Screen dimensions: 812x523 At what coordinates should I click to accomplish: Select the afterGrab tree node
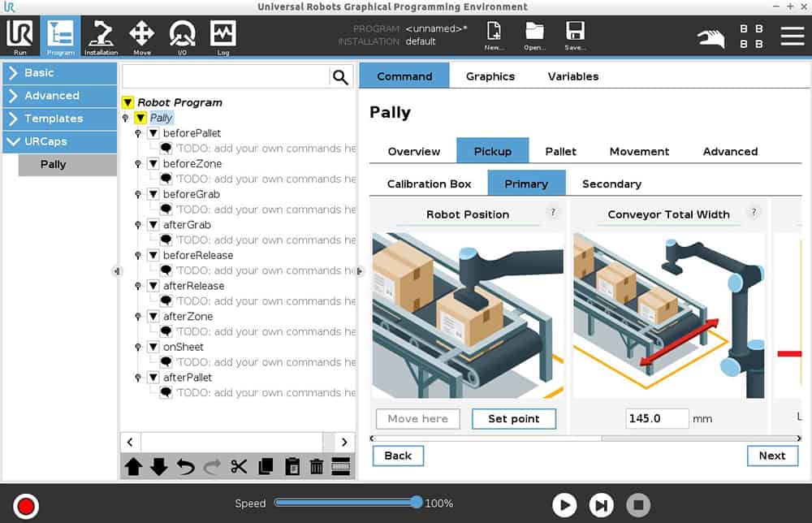coord(187,225)
